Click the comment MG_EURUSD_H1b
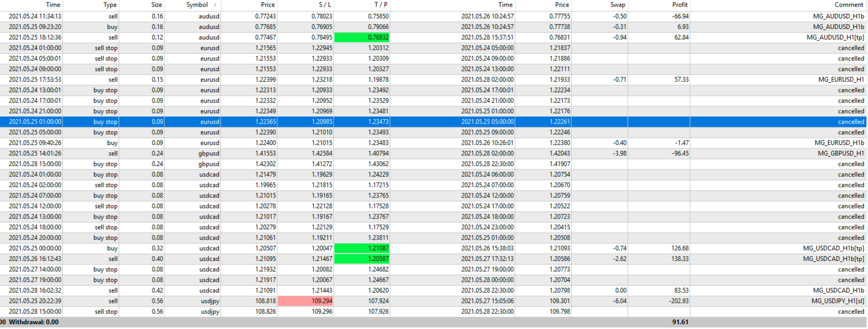Viewport: 868px width, 329px height. [x=839, y=143]
